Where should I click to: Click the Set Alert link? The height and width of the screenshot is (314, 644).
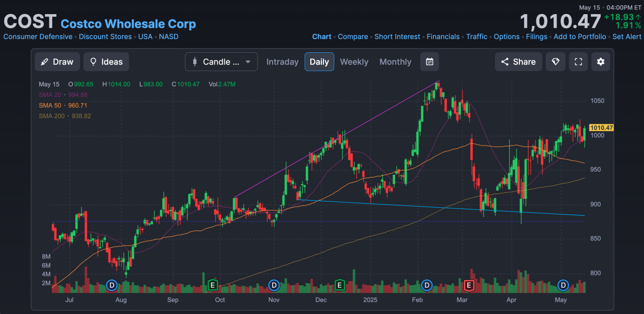627,37
